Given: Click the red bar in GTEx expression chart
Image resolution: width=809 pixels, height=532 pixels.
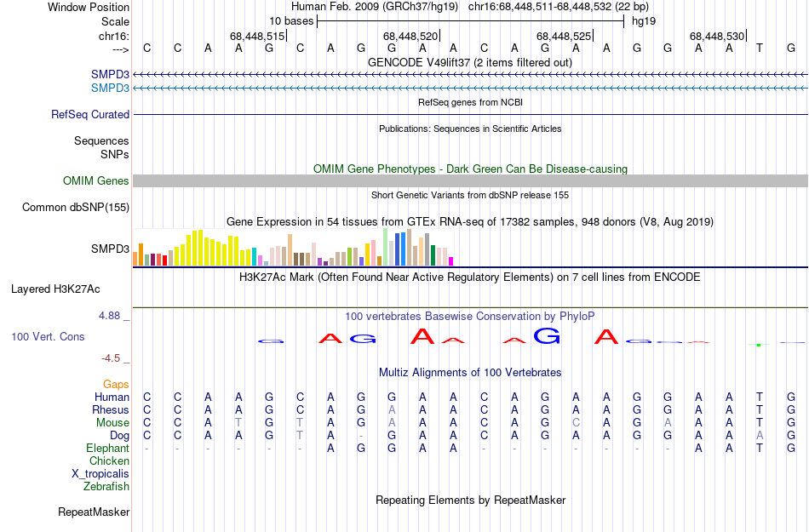Looking at the screenshot, I should pyautogui.click(x=164, y=260).
